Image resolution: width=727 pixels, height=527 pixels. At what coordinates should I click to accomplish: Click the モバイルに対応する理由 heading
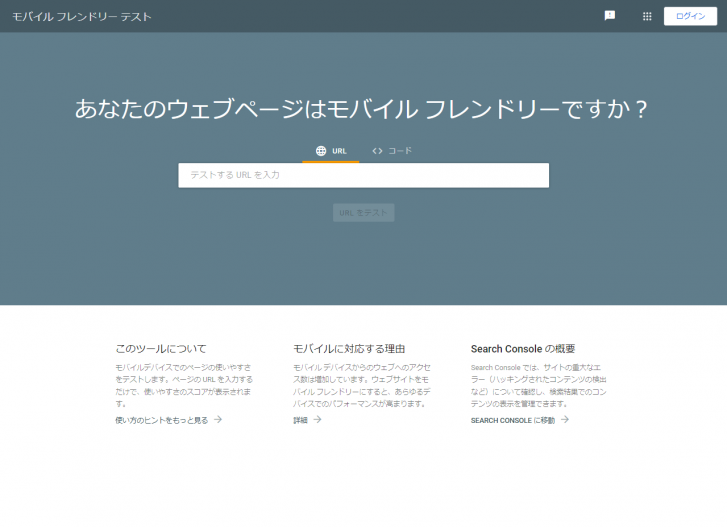point(349,349)
